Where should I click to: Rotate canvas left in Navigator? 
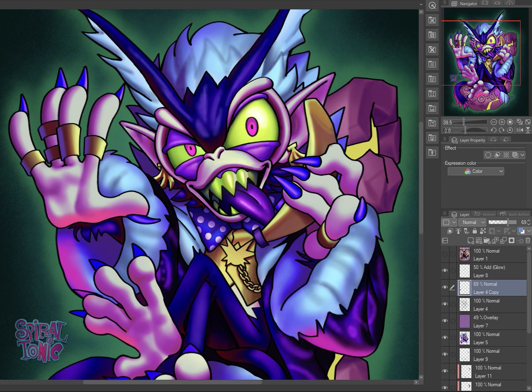point(494,130)
